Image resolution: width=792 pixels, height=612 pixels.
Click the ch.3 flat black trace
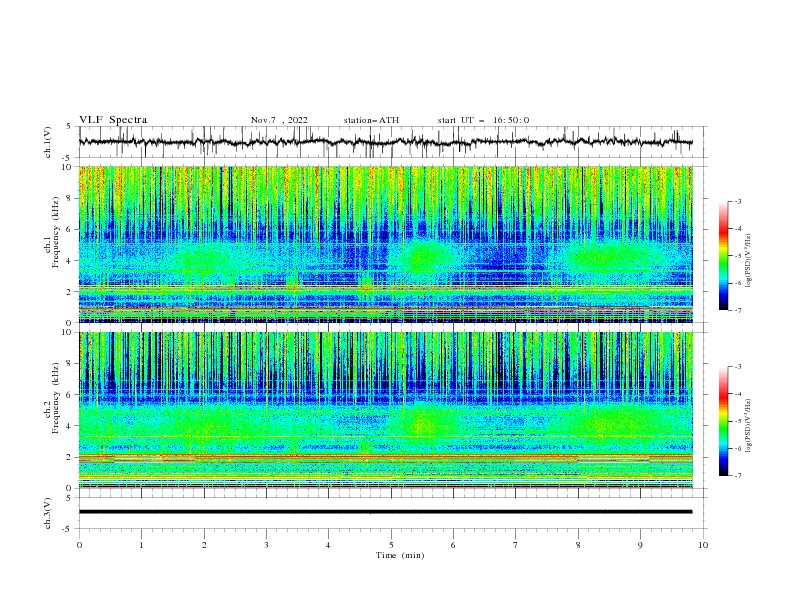(x=385, y=512)
